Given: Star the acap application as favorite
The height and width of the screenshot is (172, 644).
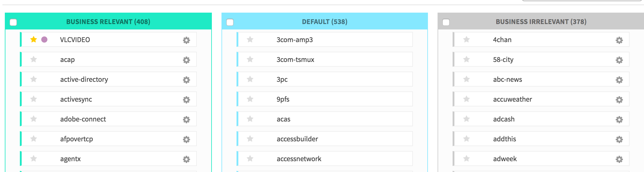Looking at the screenshot, I should (x=34, y=59).
